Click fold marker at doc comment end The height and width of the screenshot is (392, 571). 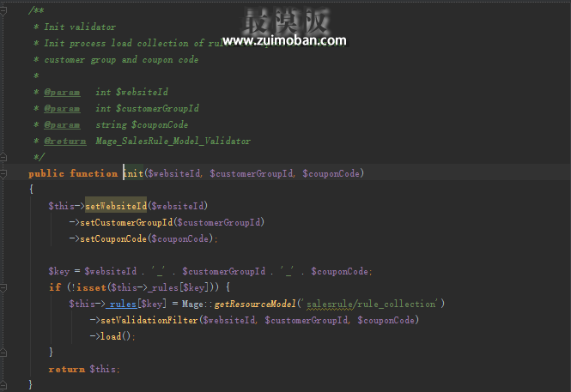4,157
